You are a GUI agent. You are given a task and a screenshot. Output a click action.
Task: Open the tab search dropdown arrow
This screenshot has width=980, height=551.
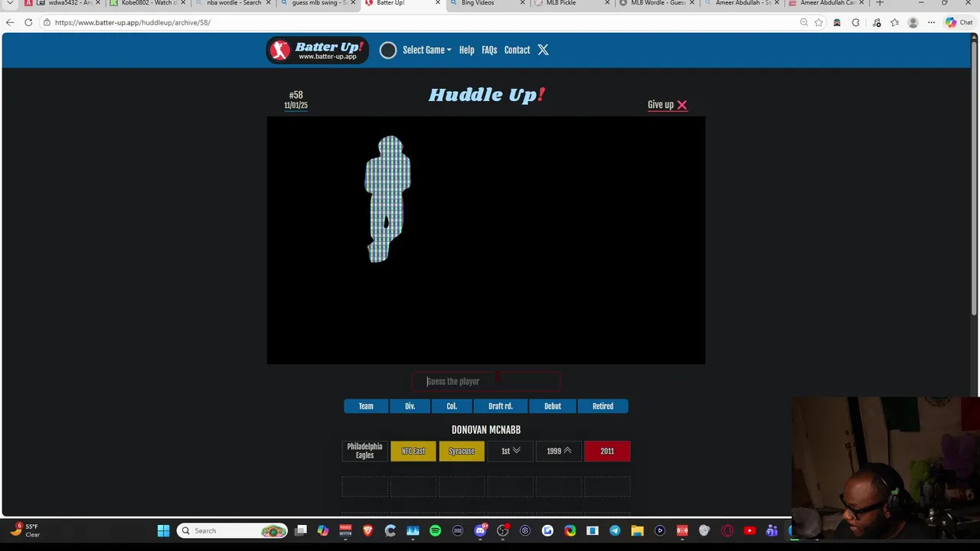pyautogui.click(x=10, y=3)
